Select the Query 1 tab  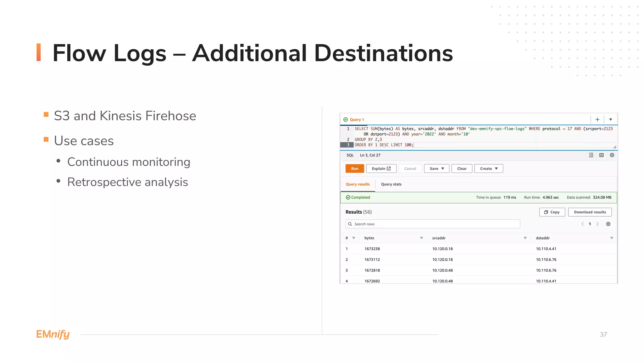point(354,119)
